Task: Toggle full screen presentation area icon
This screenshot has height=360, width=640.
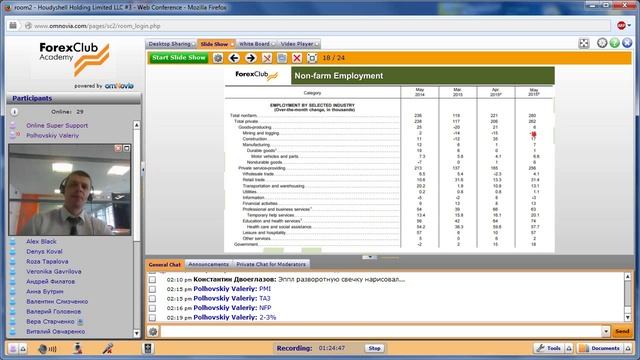Action: (x=584, y=43)
